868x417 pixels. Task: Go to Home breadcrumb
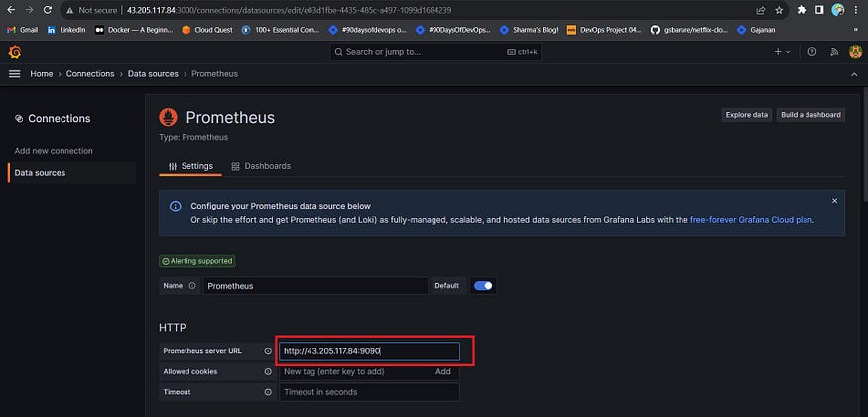coord(42,74)
